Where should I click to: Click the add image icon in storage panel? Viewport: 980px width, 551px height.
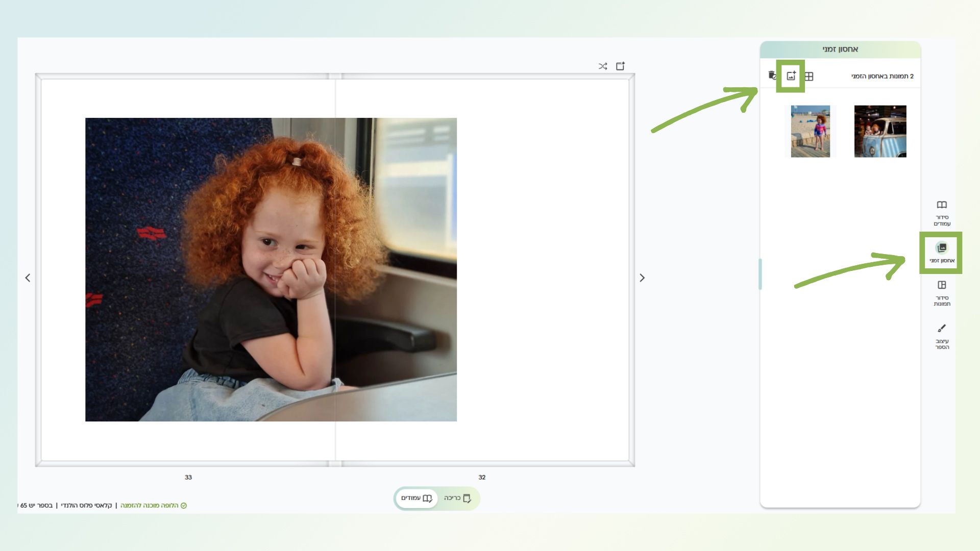click(x=791, y=76)
